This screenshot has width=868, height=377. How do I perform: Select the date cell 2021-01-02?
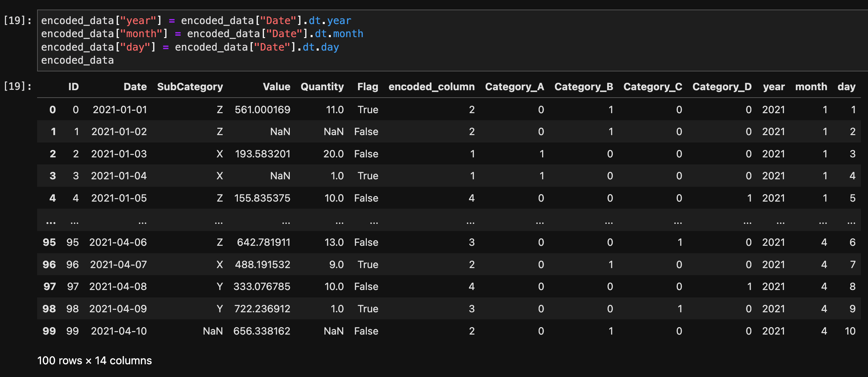click(119, 132)
